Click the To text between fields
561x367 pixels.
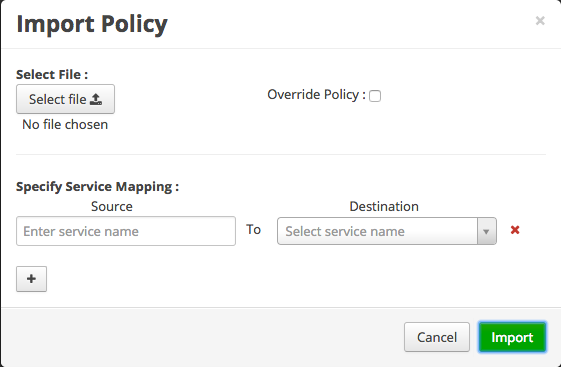coord(253,230)
